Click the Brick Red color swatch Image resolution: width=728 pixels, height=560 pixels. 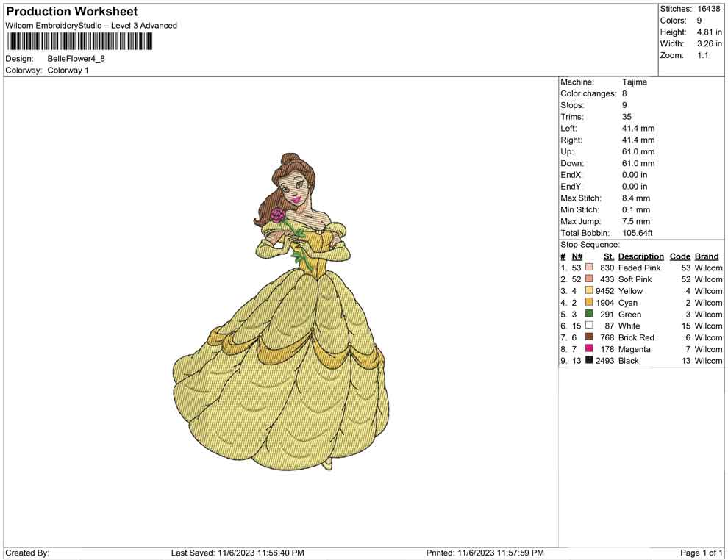(589, 337)
